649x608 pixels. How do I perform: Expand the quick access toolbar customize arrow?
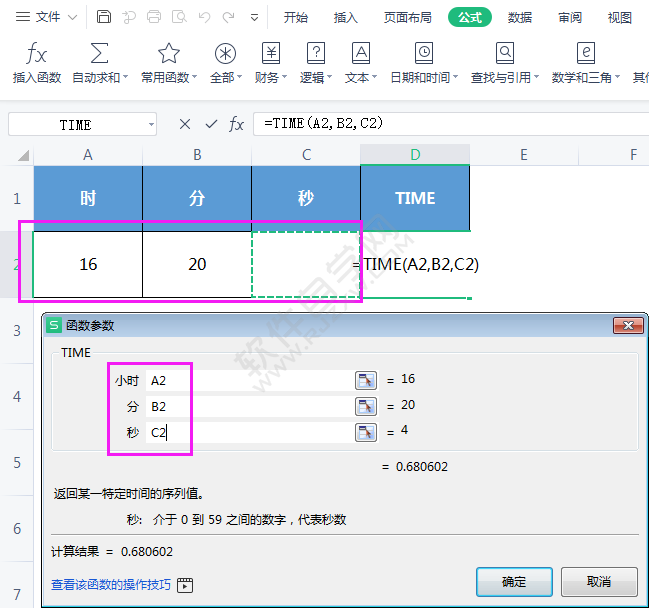255,17
